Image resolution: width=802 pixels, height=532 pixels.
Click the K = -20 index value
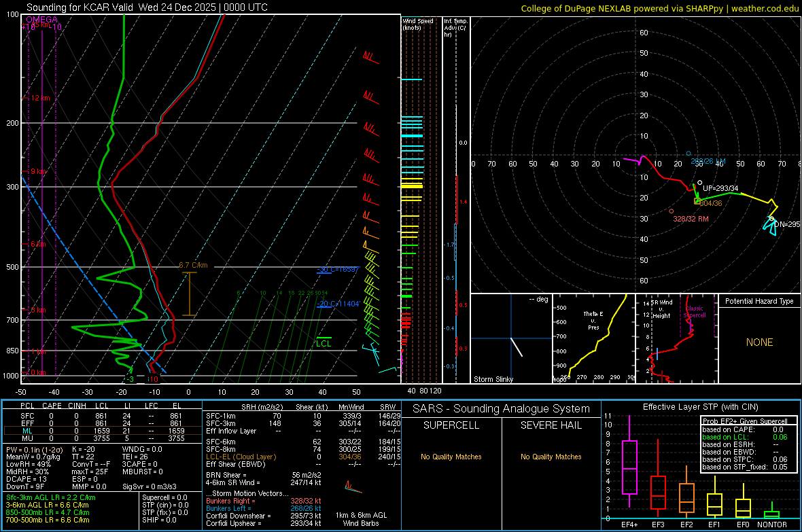(x=84, y=449)
